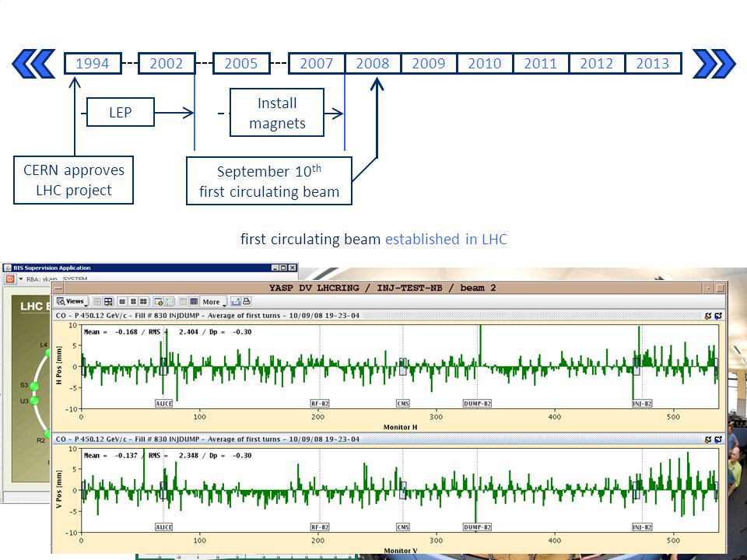
Task: Click left double-chevron timeline arrow
Action: pos(33,63)
